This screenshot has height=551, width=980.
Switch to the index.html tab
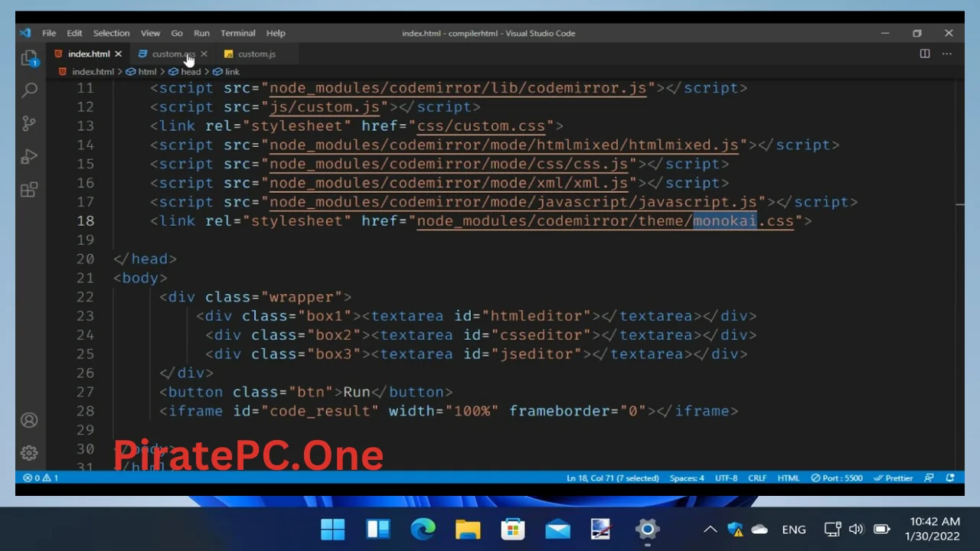tap(88, 54)
